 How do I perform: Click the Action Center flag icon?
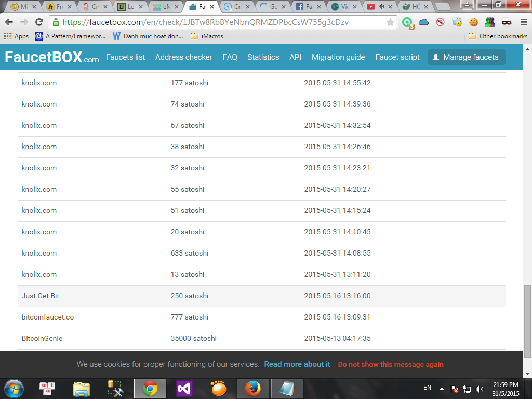point(455,389)
